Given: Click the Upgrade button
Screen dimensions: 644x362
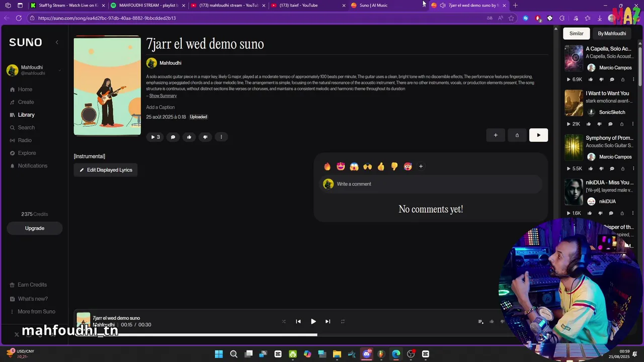Looking at the screenshot, I should pyautogui.click(x=35, y=228).
